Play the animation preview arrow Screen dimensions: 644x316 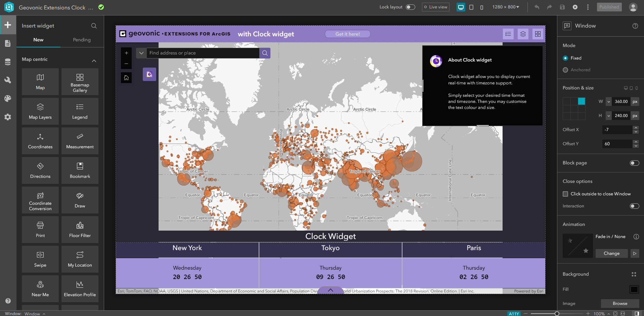click(635, 253)
